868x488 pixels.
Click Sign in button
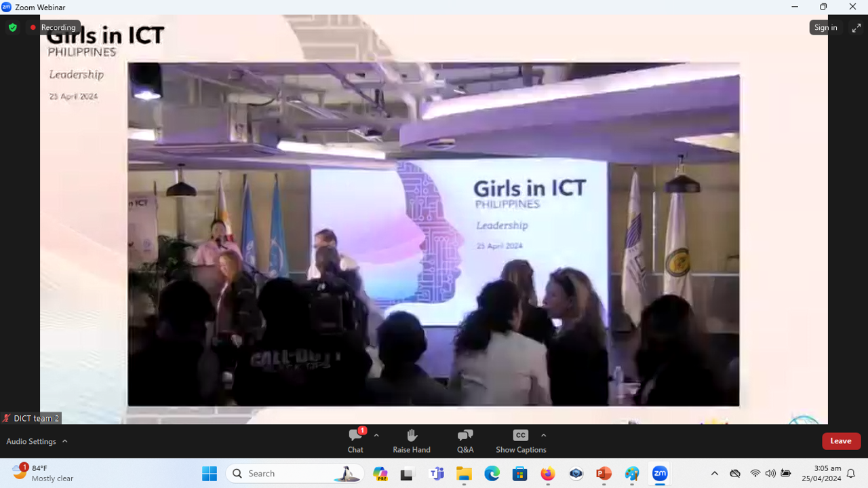(x=825, y=27)
